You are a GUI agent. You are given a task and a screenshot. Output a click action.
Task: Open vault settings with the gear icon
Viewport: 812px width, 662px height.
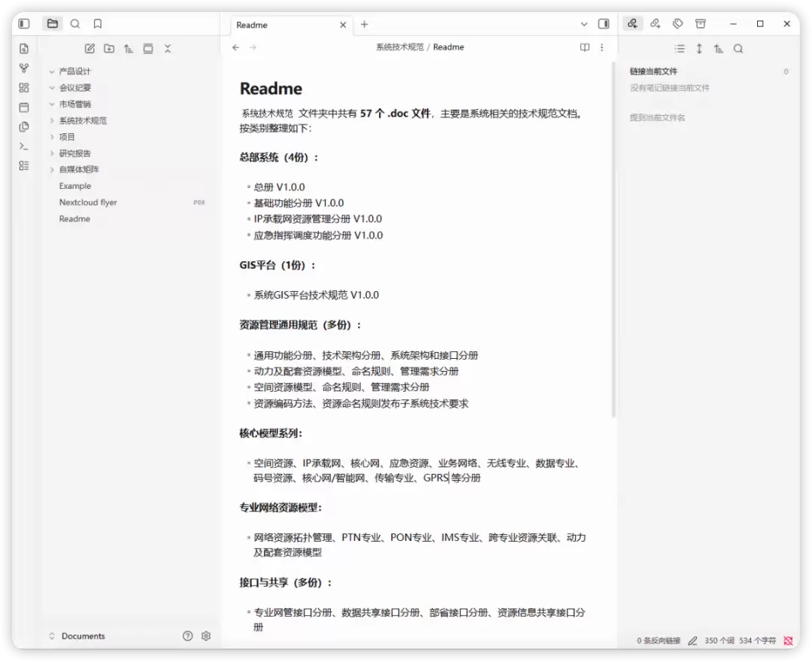tap(206, 636)
